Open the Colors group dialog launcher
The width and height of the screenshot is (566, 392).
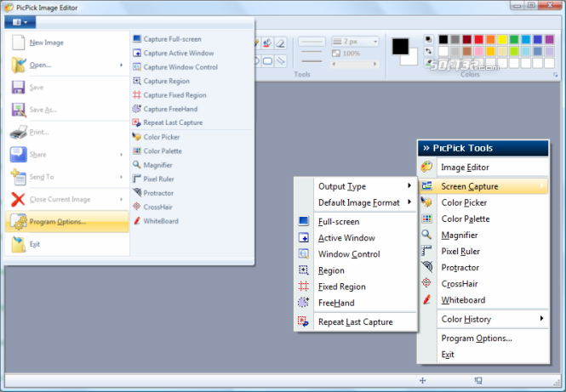click(x=555, y=75)
